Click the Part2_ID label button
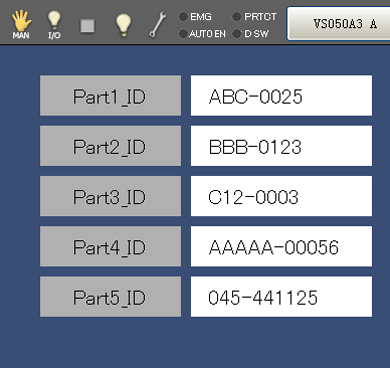This screenshot has width=390, height=368. point(110,146)
